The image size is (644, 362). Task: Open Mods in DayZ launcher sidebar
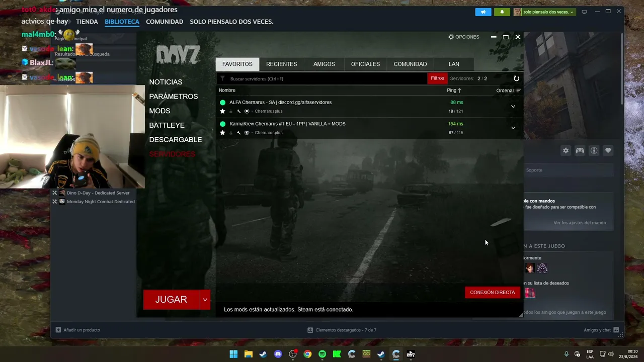click(160, 111)
